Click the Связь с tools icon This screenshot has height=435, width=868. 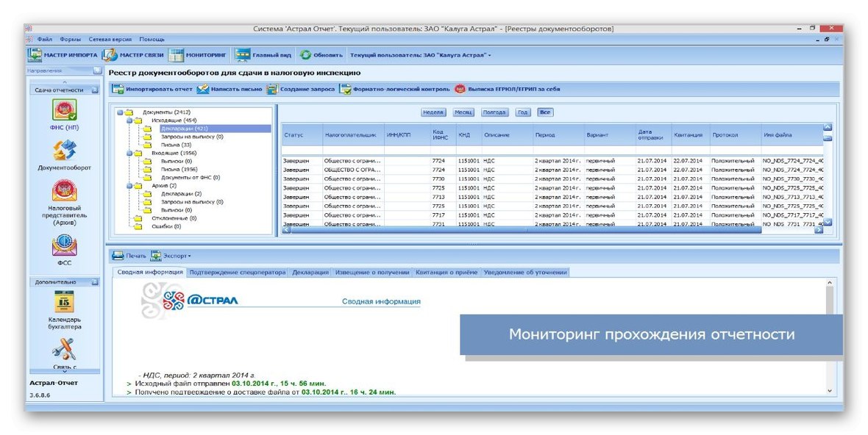tap(64, 353)
